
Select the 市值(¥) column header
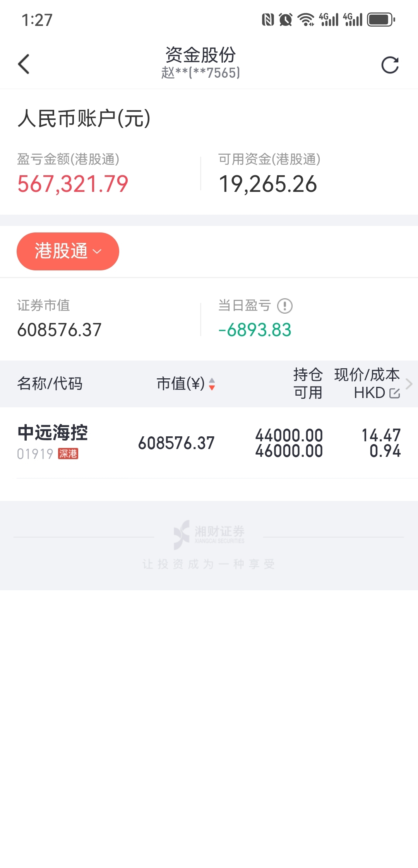point(180,384)
